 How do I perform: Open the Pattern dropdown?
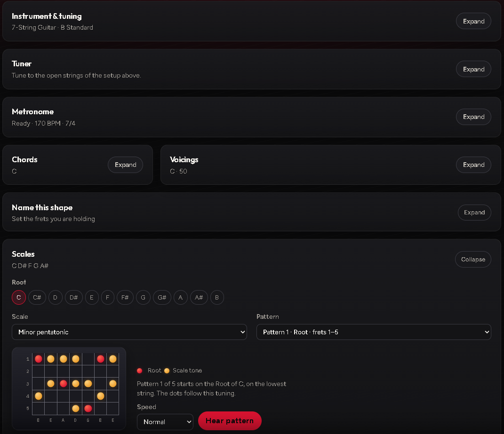coord(374,332)
